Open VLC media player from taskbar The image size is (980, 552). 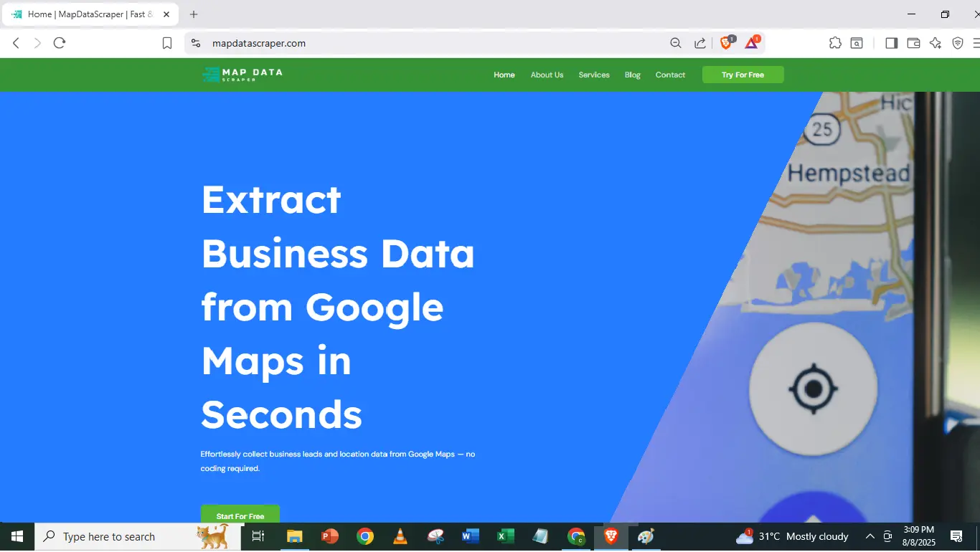pos(400,536)
